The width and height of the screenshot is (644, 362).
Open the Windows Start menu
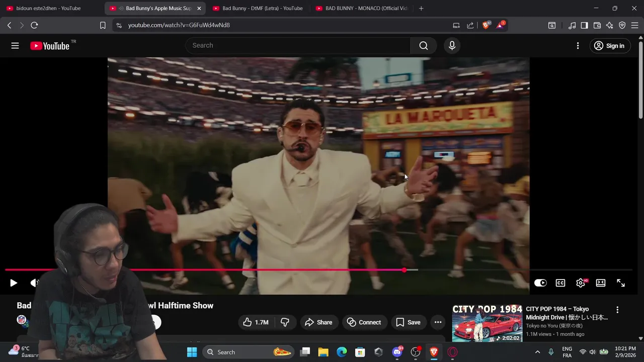[x=192, y=352]
